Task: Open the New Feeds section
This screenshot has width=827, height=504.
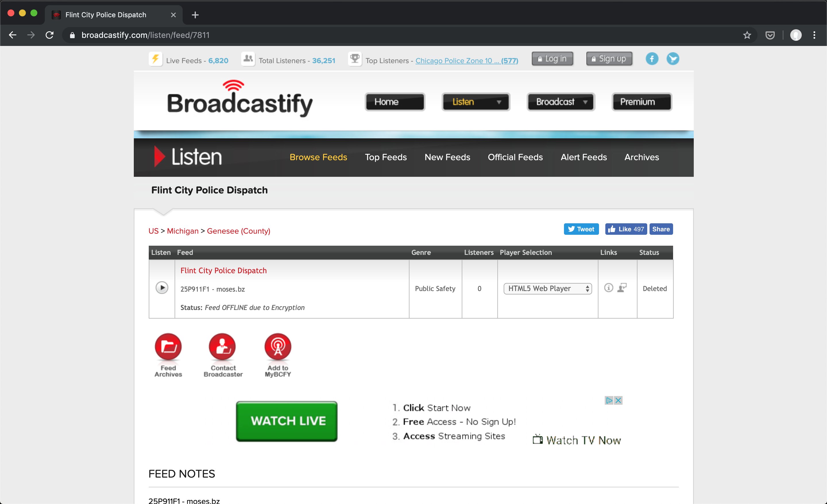Action: [447, 157]
